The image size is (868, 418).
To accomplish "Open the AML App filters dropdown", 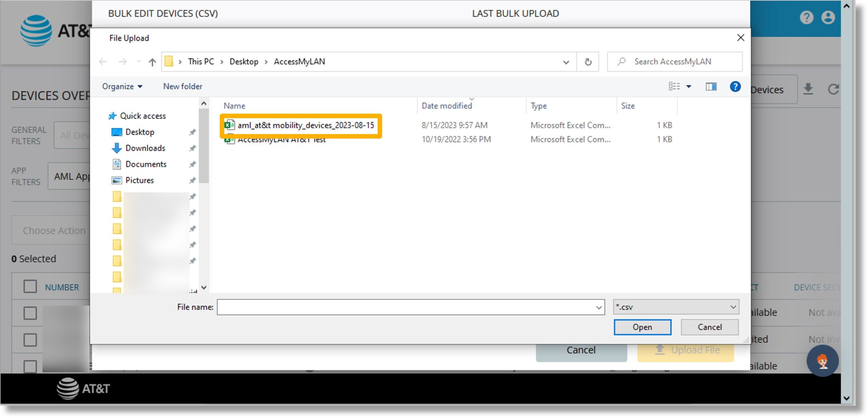I will pyautogui.click(x=69, y=176).
